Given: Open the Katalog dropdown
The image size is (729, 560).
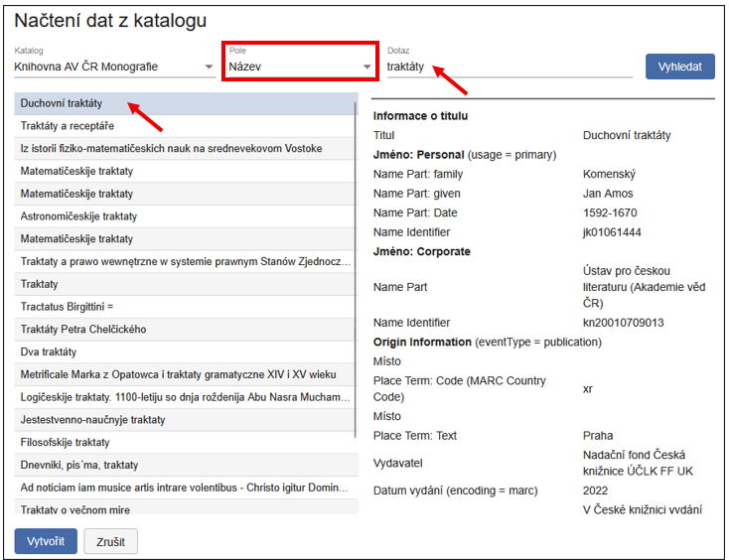Looking at the screenshot, I should point(114,68).
